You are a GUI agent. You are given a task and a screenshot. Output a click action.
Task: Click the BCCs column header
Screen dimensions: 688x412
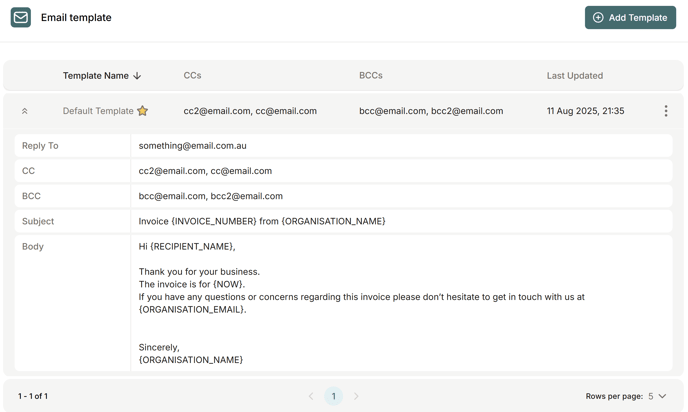370,76
